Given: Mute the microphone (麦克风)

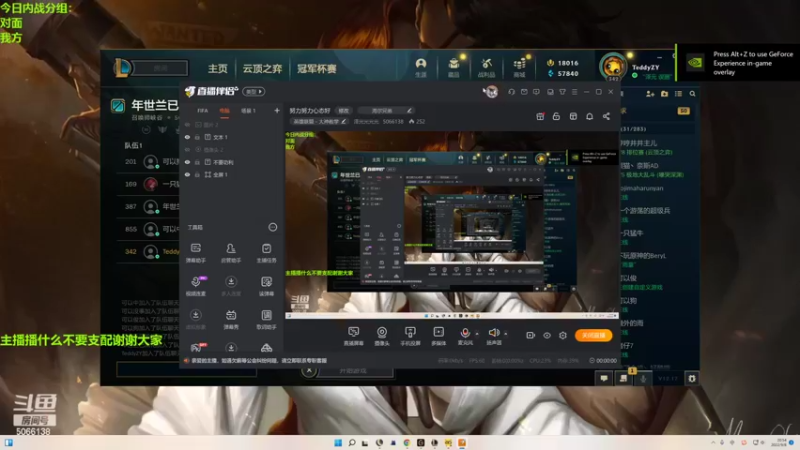Looking at the screenshot, I should 465,333.
